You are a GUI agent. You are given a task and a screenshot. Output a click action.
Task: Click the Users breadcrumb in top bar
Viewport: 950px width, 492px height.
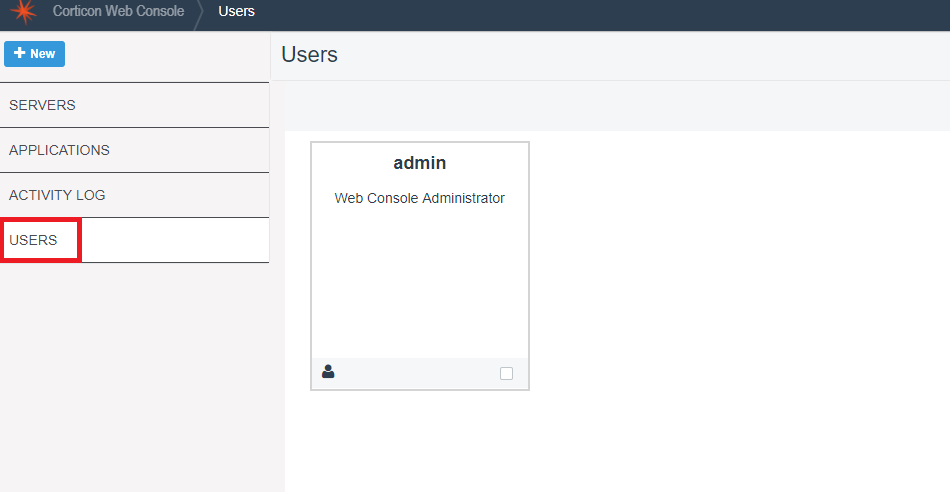pos(236,11)
